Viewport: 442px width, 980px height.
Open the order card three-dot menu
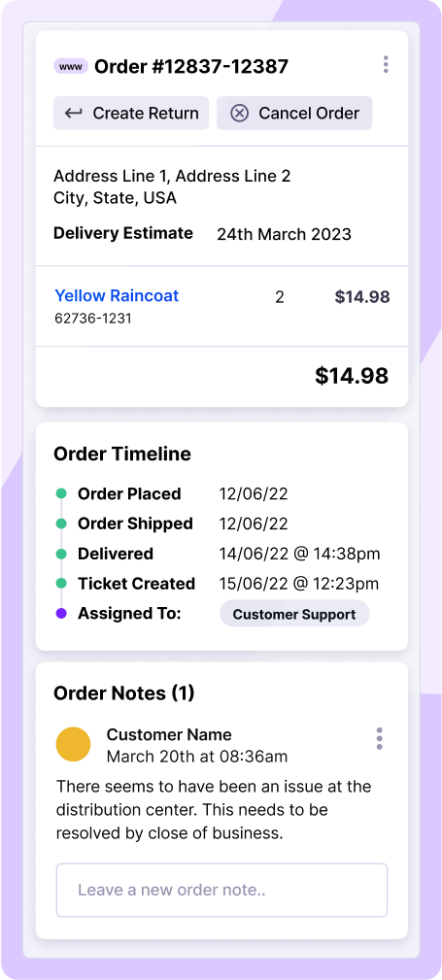[x=386, y=64]
